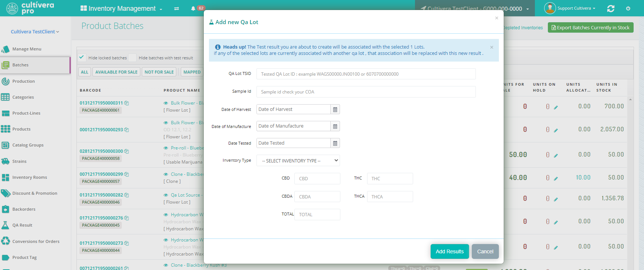Click the notification bell icon
This screenshot has width=644, height=270.
click(x=193, y=9)
